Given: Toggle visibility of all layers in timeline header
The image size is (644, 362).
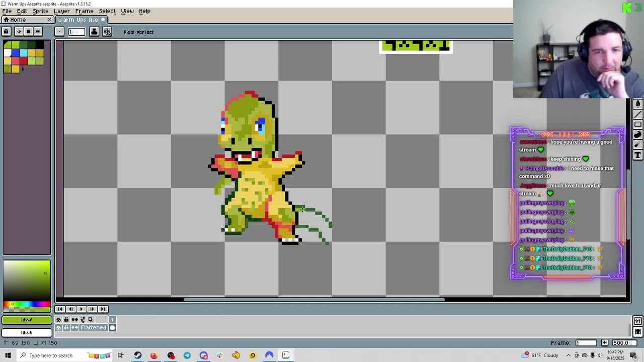Looking at the screenshot, I should (x=58, y=320).
